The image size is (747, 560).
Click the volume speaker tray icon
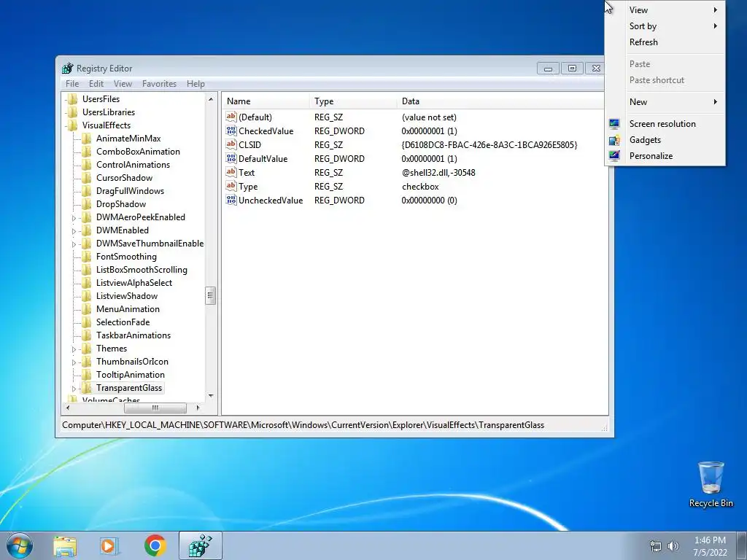673,546
